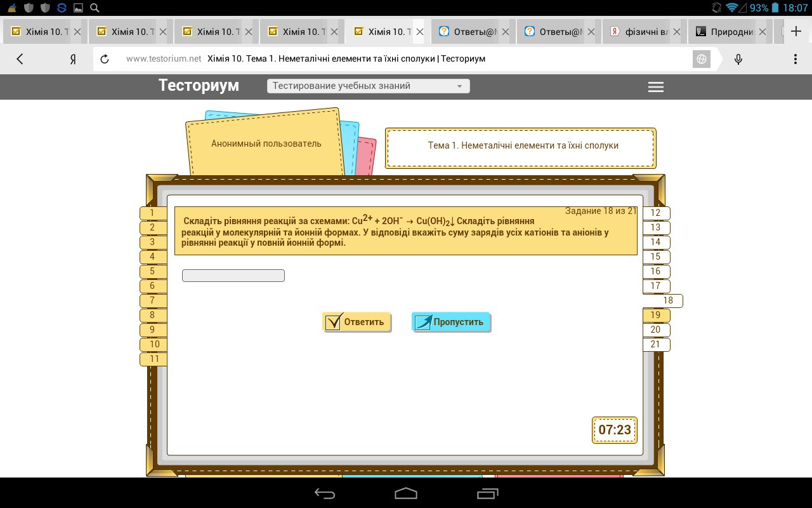
Task: Tap the Android recent apps button
Action: pos(487,493)
